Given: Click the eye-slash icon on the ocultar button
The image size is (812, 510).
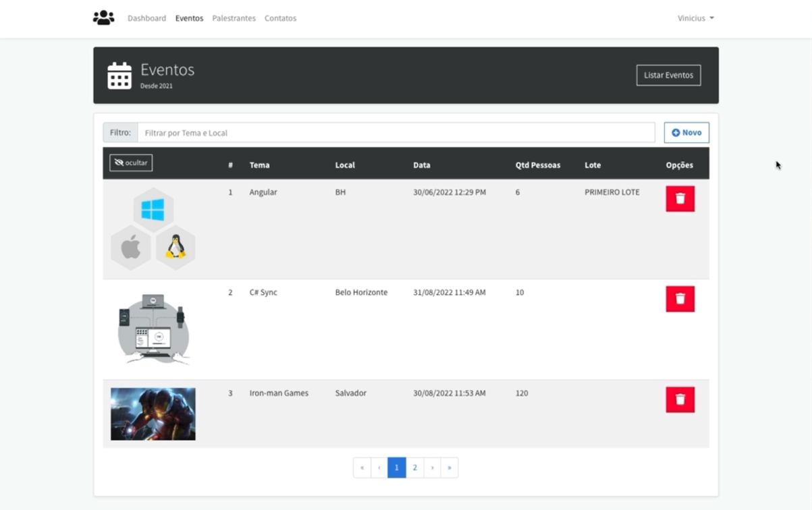Looking at the screenshot, I should [120, 163].
